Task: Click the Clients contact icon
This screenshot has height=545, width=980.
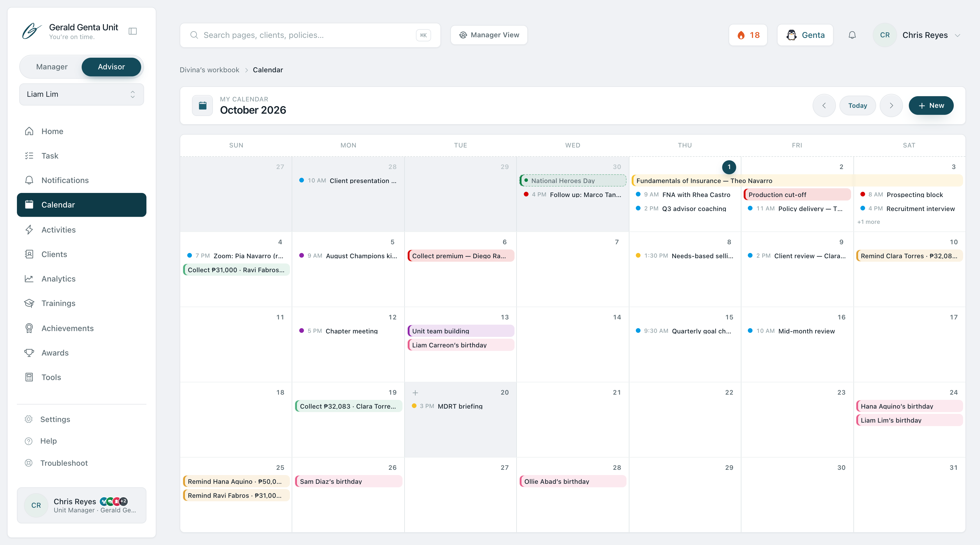Action: [x=29, y=254]
